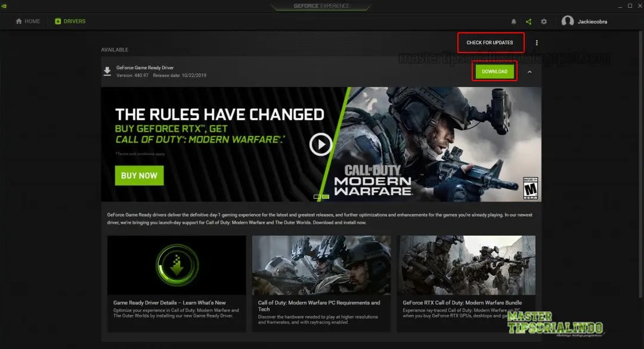644x349 pixels.
Task: Click the 'GeForce Game Ready Driver' name
Action: [x=145, y=68]
